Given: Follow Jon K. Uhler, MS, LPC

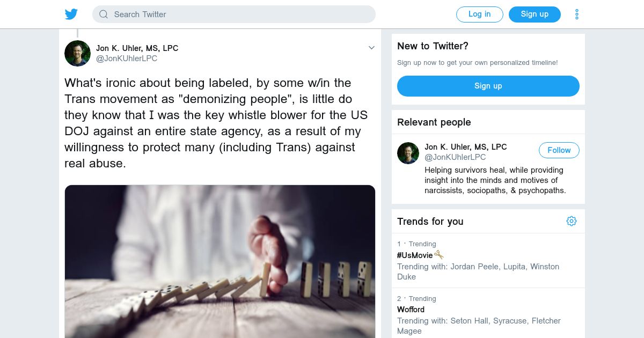Looking at the screenshot, I should [559, 150].
